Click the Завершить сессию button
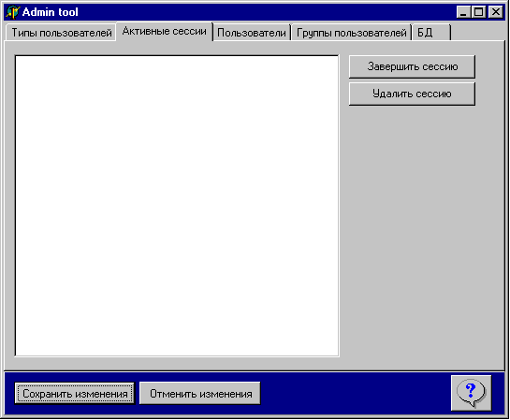 click(412, 66)
